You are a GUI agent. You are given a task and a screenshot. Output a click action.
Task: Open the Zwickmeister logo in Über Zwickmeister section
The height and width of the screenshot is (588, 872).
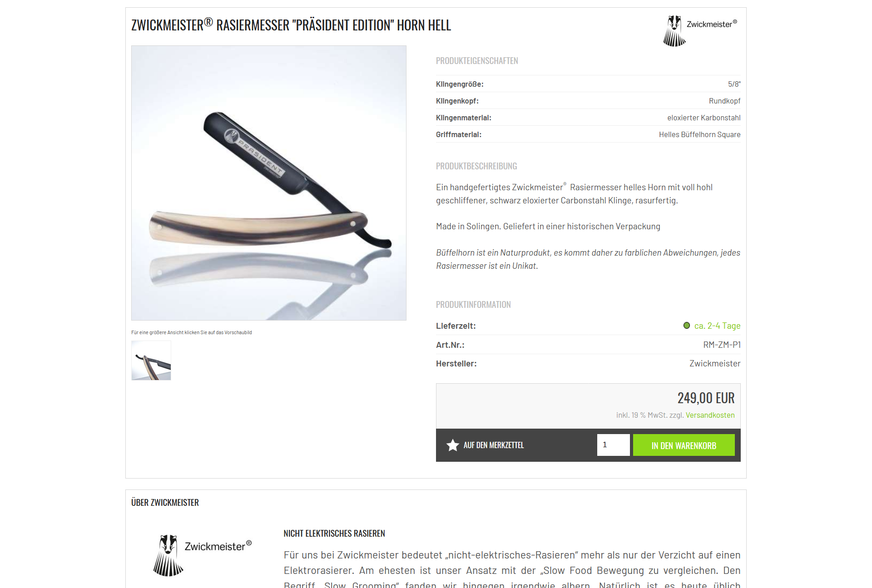click(x=202, y=555)
